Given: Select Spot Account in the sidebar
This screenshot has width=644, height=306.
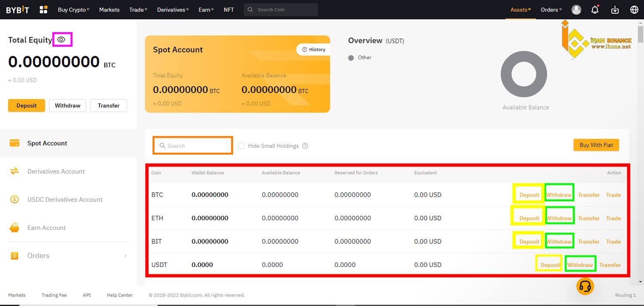Looking at the screenshot, I should click(x=69, y=143).
